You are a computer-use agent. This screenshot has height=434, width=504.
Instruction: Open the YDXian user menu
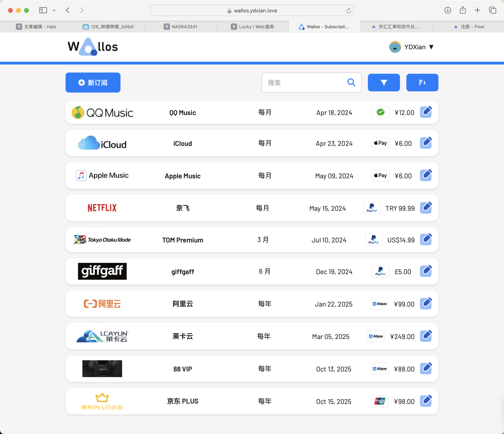[x=411, y=47]
